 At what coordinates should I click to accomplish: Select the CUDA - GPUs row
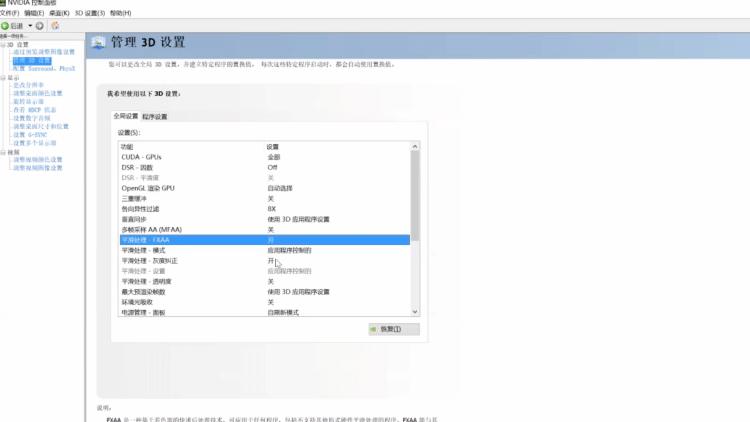pos(265,157)
